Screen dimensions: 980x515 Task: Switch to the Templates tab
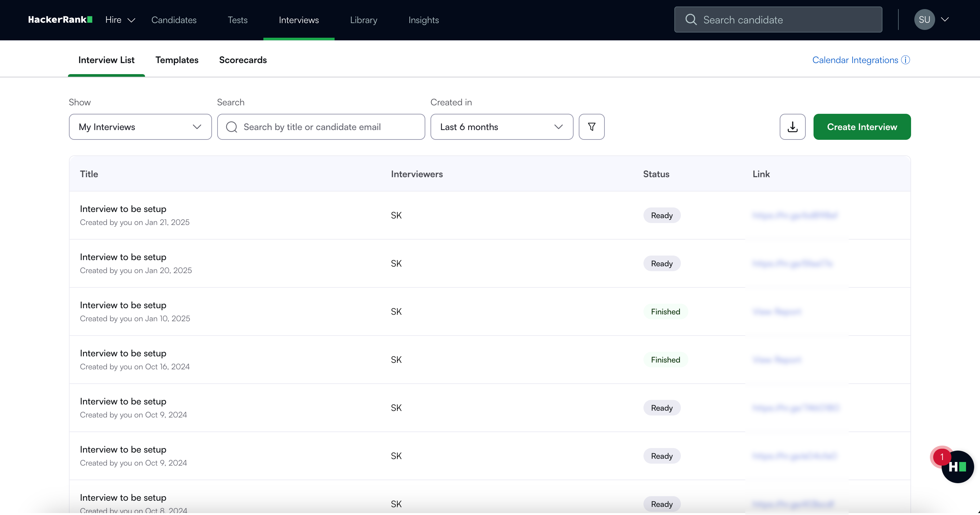tap(177, 60)
